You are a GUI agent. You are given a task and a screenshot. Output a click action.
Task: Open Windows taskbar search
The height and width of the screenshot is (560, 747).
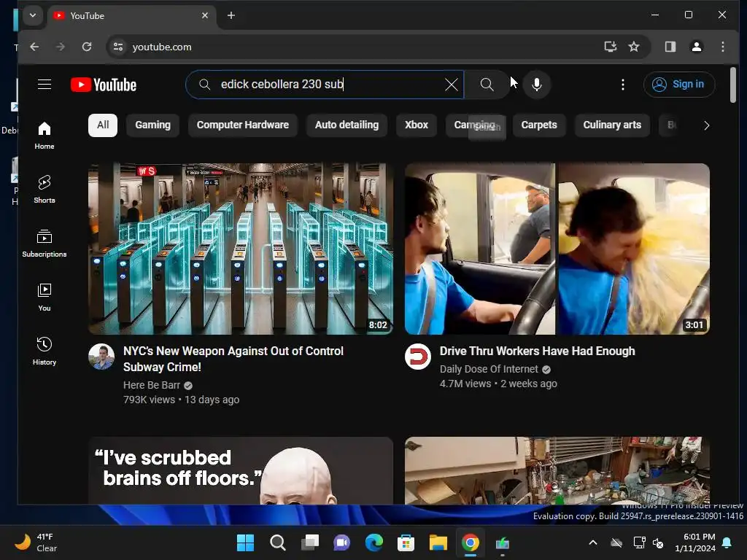tap(278, 542)
